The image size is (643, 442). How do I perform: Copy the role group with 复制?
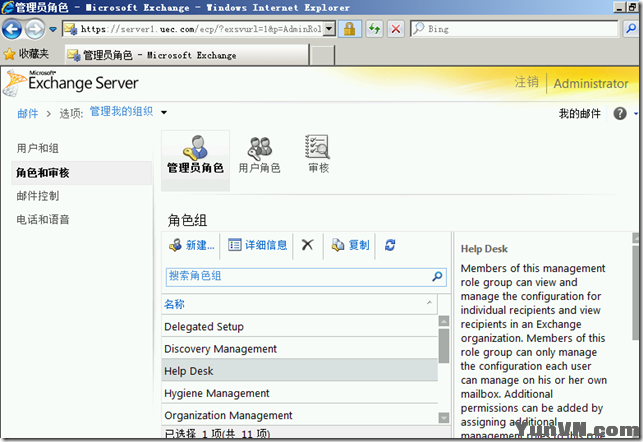[350, 245]
